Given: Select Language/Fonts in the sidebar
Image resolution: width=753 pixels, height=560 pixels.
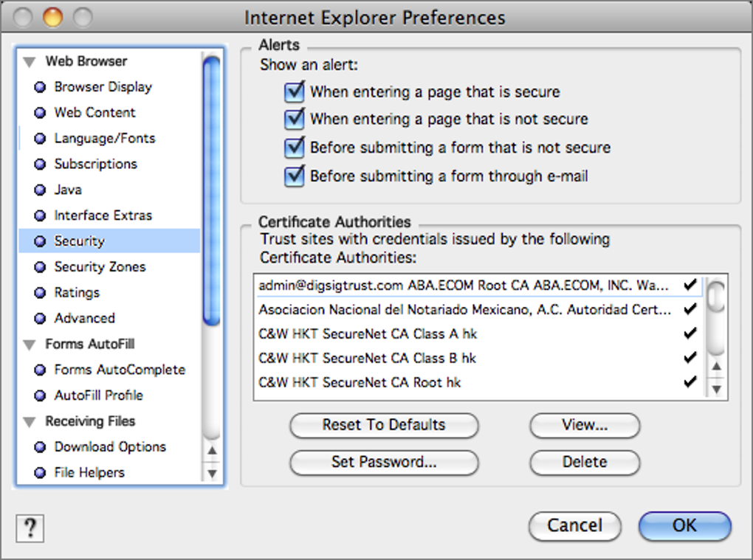Looking at the screenshot, I should click(x=105, y=138).
